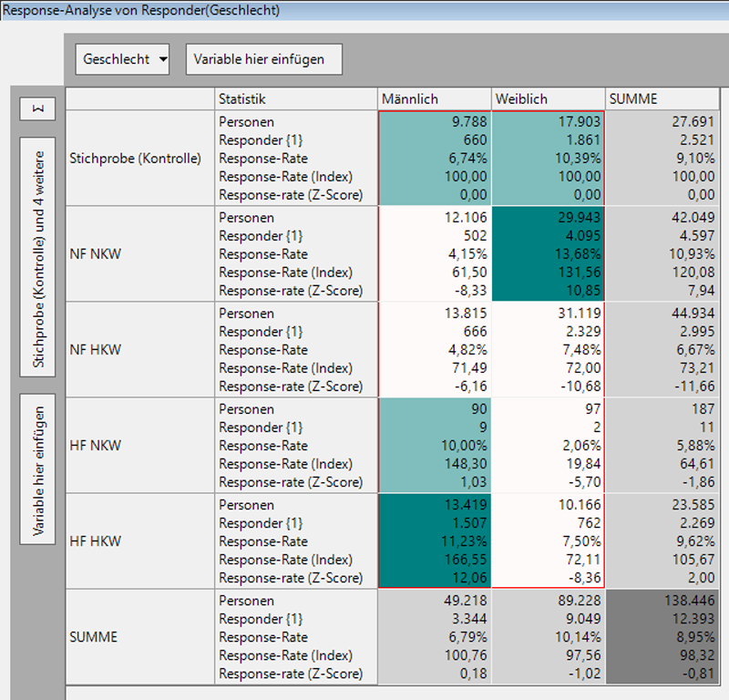Screen dimensions: 729x700
Task: Click the top 'Variable hier einfügen' placeholder
Action: click(262, 58)
